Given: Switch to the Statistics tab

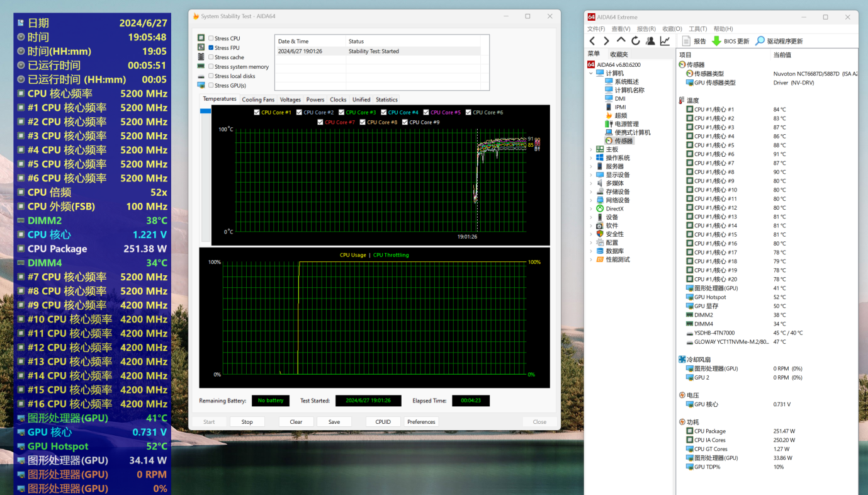Looking at the screenshot, I should 386,100.
